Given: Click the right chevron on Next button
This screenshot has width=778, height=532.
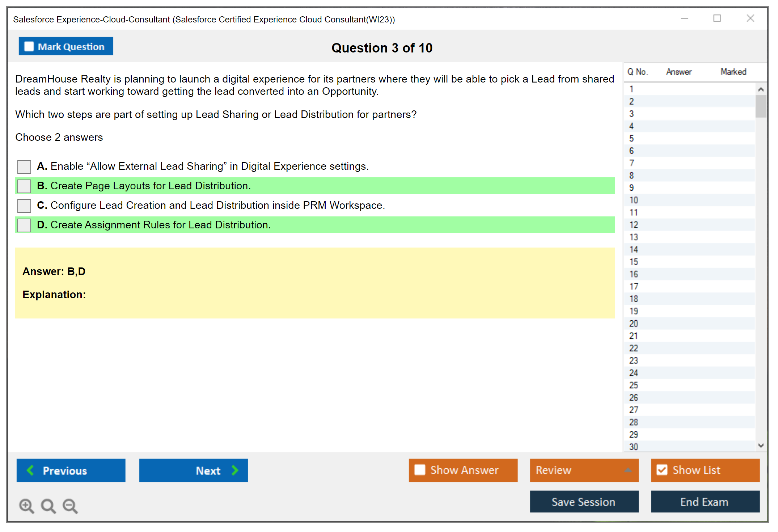Looking at the screenshot, I should click(235, 470).
